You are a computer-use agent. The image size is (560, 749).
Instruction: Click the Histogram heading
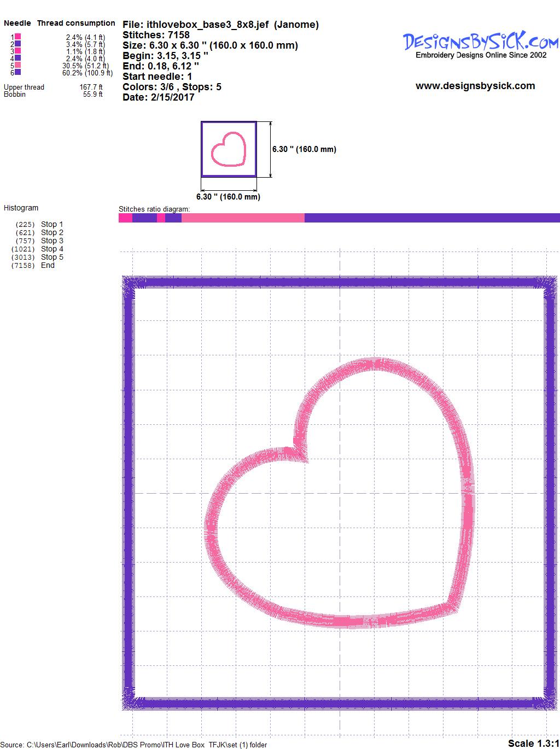click(x=21, y=208)
